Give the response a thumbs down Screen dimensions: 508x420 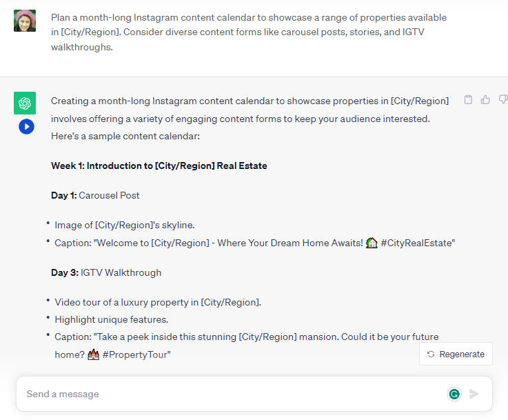click(x=503, y=99)
